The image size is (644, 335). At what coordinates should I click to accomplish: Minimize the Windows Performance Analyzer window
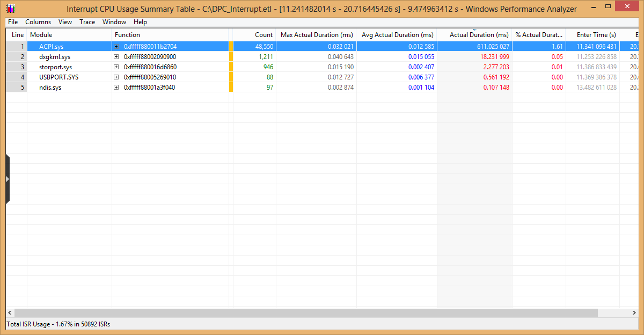point(595,6)
